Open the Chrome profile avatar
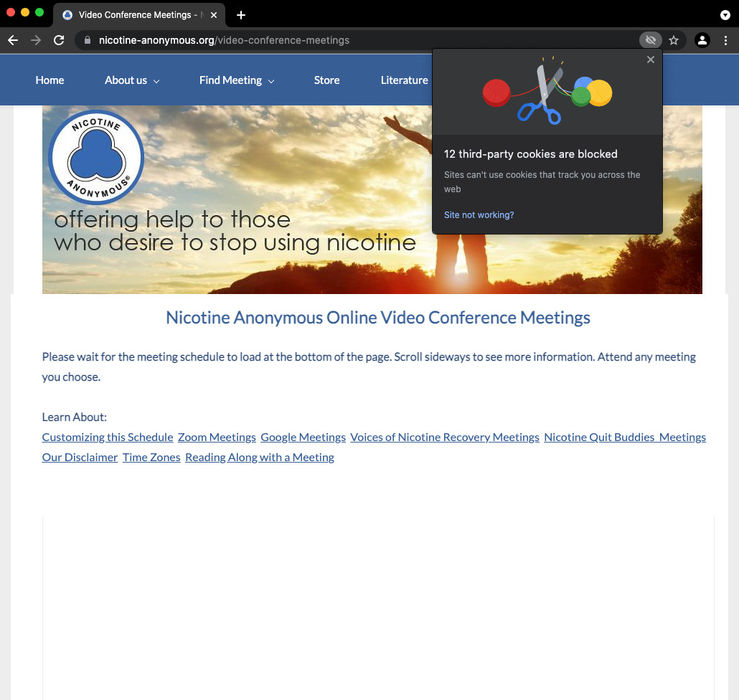This screenshot has height=700, width=739. 702,40
